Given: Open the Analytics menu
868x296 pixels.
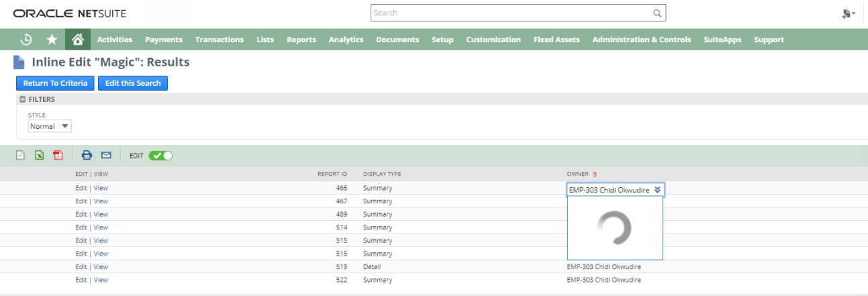Looking at the screenshot, I should tap(346, 40).
